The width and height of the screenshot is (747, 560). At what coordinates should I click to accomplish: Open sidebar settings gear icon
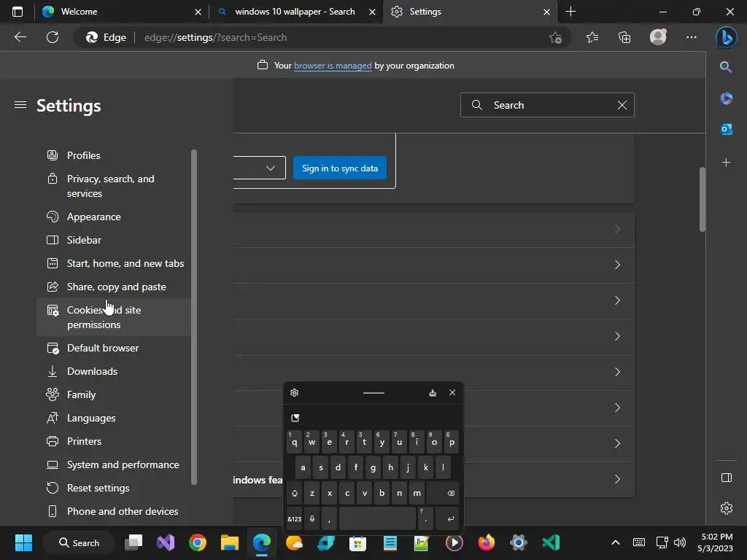(x=726, y=508)
